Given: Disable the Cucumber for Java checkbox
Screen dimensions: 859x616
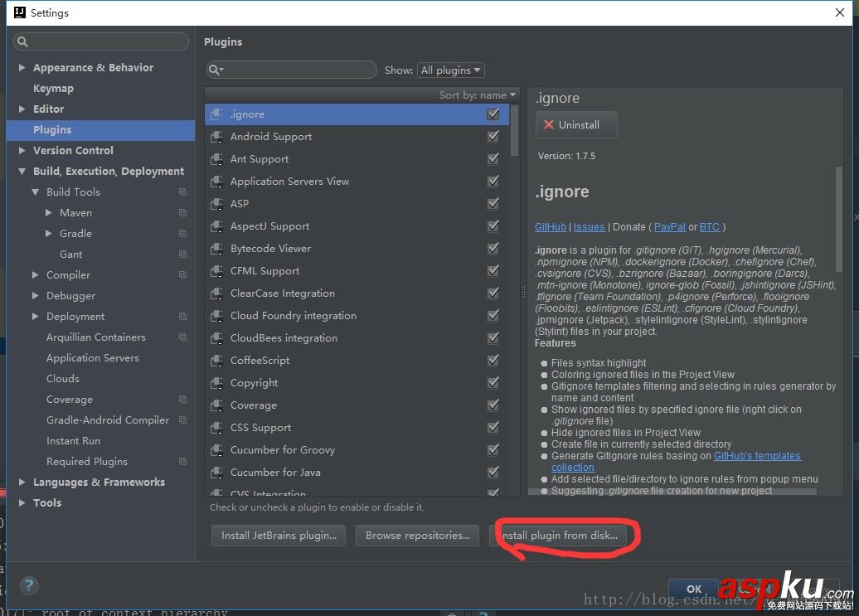Looking at the screenshot, I should coord(493,472).
